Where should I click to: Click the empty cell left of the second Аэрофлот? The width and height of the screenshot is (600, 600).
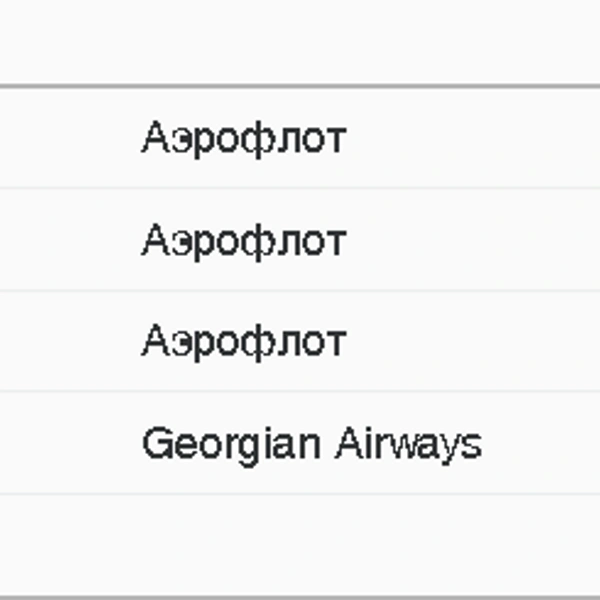69,239
